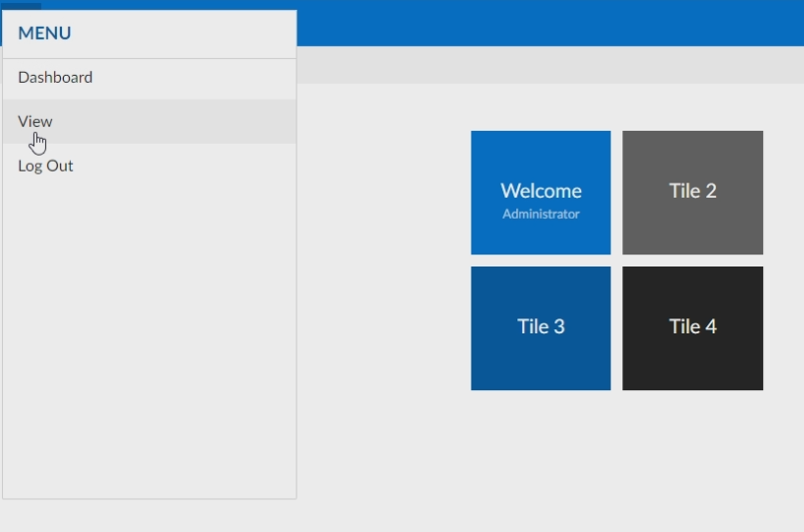The width and height of the screenshot is (804, 532).
Task: Choose Log Out from the menu
Action: (46, 166)
